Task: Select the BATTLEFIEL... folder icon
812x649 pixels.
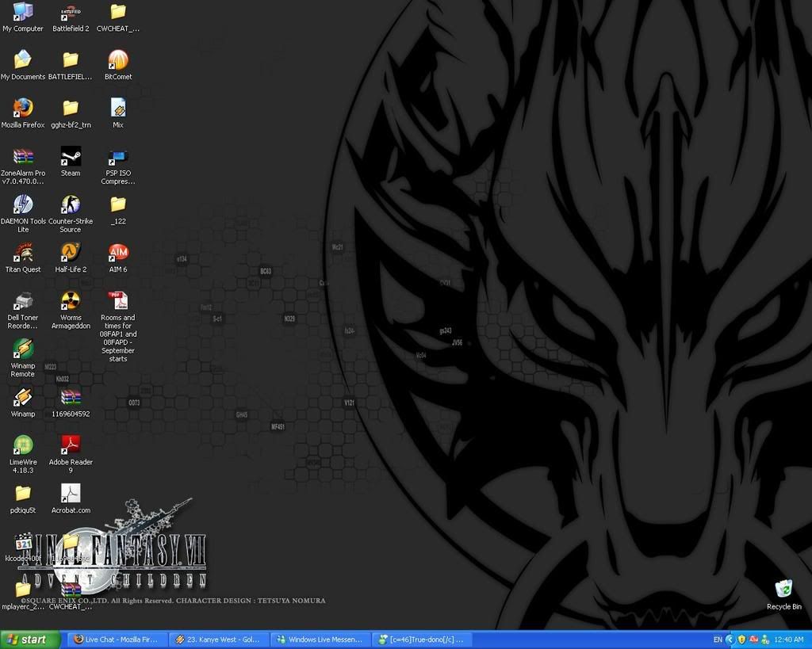Action: click(x=71, y=60)
